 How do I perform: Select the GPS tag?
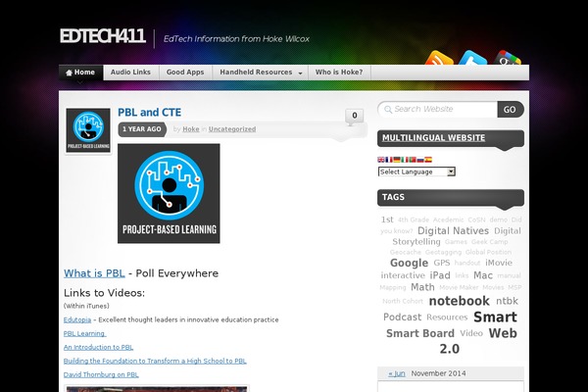pos(442,263)
